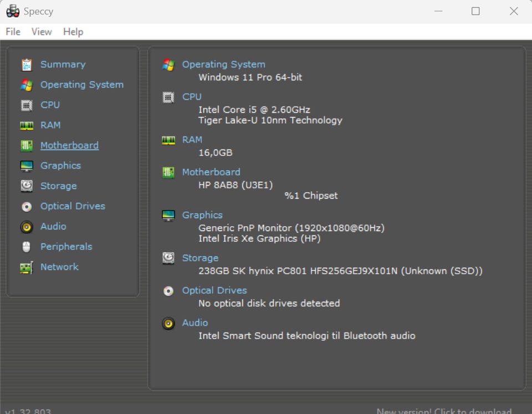Open the View menu
The image size is (532, 414).
tap(42, 32)
